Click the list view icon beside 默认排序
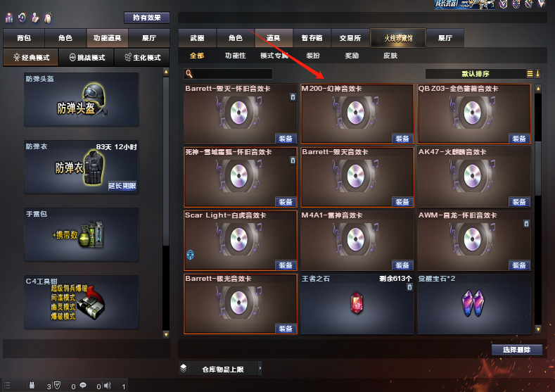 pyautogui.click(x=530, y=74)
